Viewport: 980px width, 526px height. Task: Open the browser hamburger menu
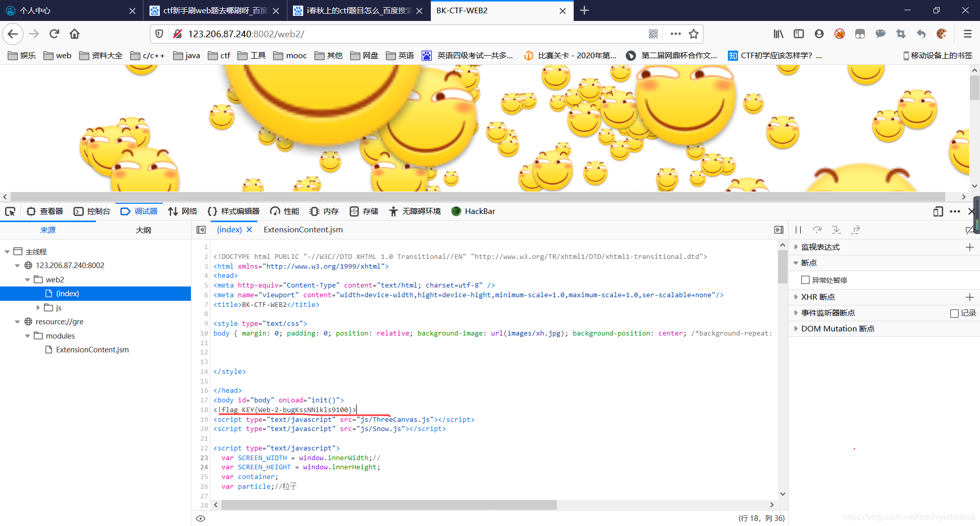coord(967,34)
